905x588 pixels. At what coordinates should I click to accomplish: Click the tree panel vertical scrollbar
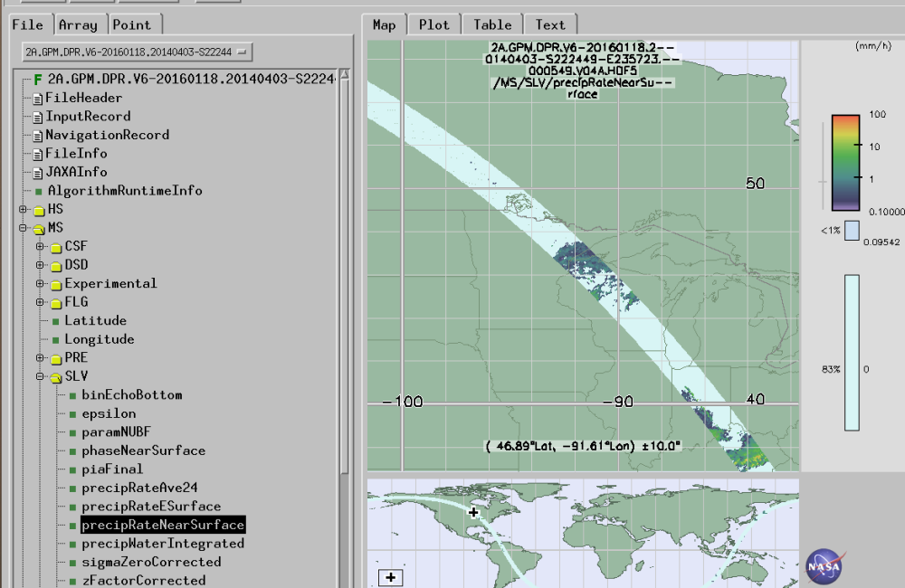344,271
